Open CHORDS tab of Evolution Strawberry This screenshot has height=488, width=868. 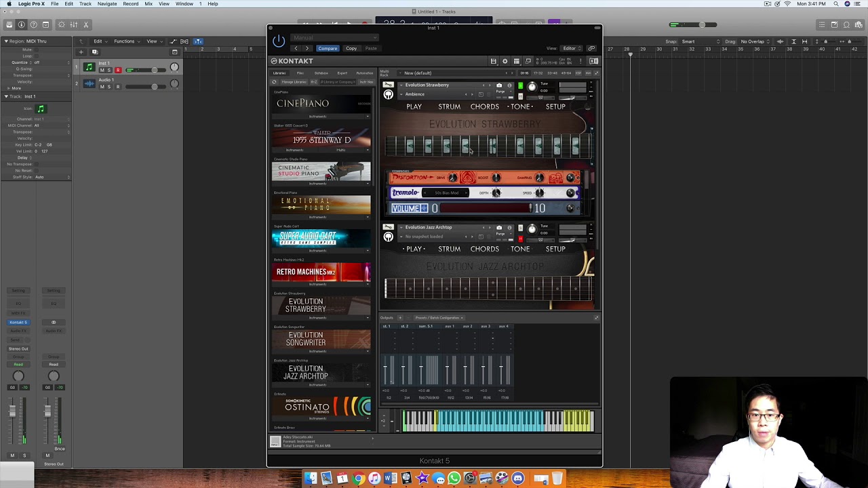coord(484,106)
